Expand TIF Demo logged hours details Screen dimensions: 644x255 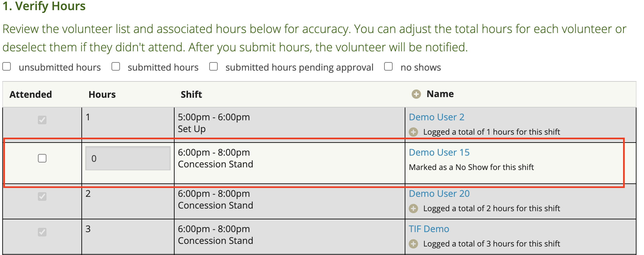click(x=414, y=244)
